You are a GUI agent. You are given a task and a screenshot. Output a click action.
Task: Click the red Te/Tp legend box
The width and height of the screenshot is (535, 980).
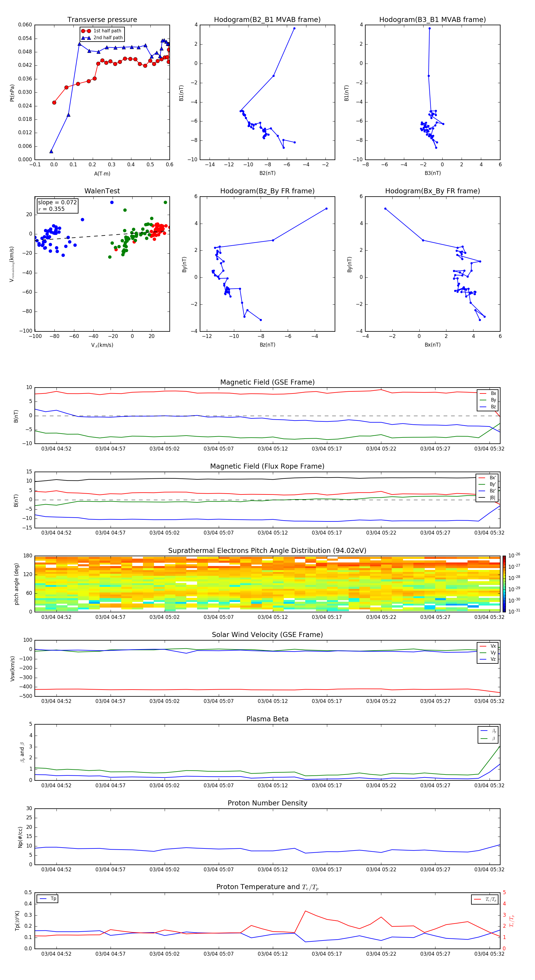point(484,899)
